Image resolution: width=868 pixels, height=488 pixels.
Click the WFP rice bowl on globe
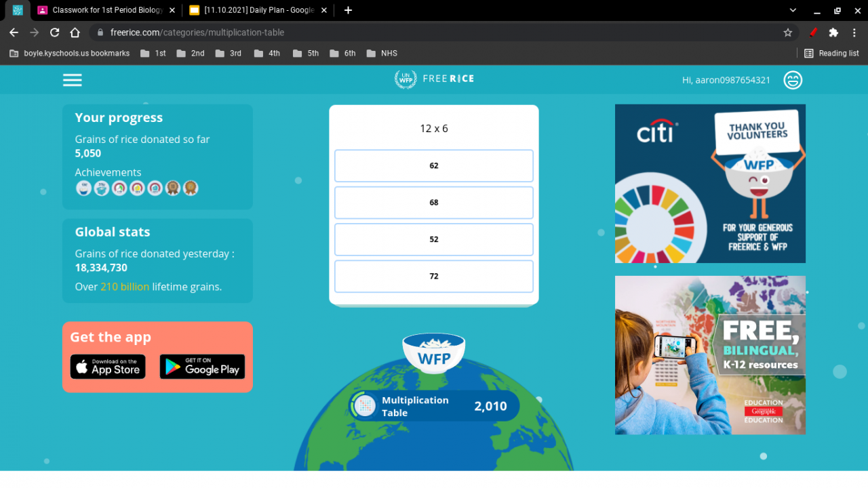(x=434, y=352)
